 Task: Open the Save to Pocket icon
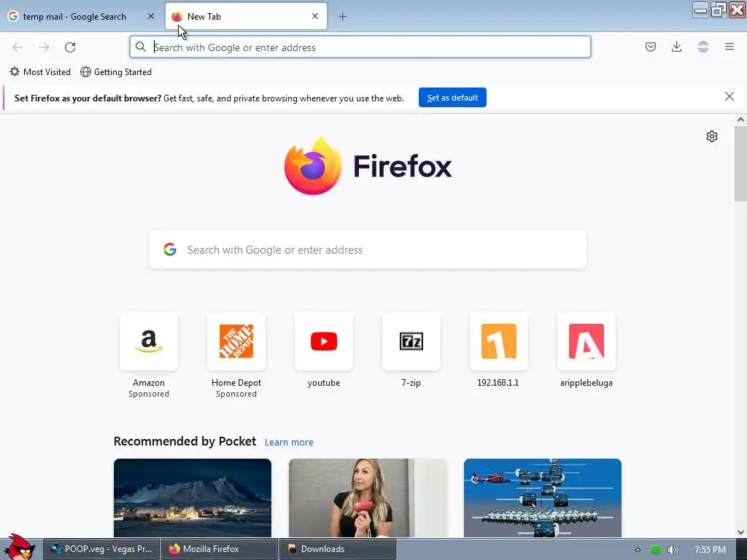pos(651,47)
